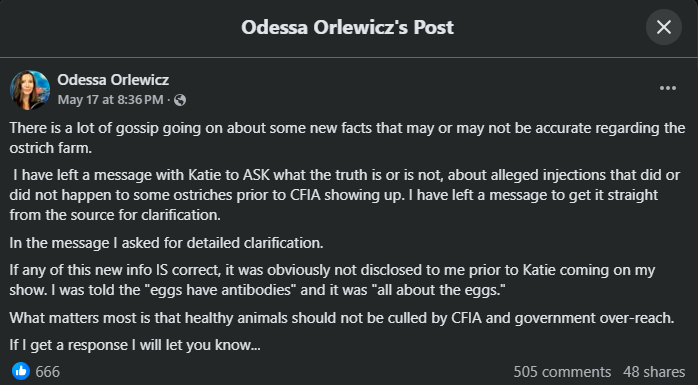This screenshot has height=385, width=698.
Task: View the 48 shares list
Action: [x=654, y=372]
